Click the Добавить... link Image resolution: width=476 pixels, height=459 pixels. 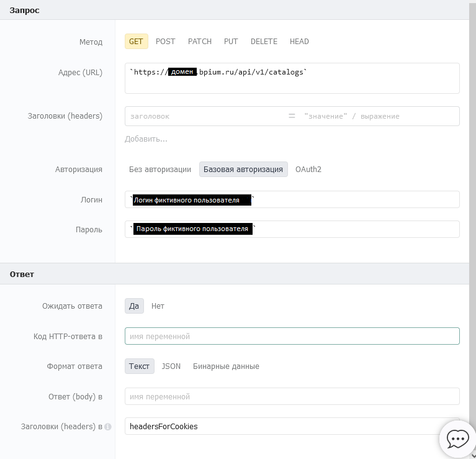tap(146, 139)
